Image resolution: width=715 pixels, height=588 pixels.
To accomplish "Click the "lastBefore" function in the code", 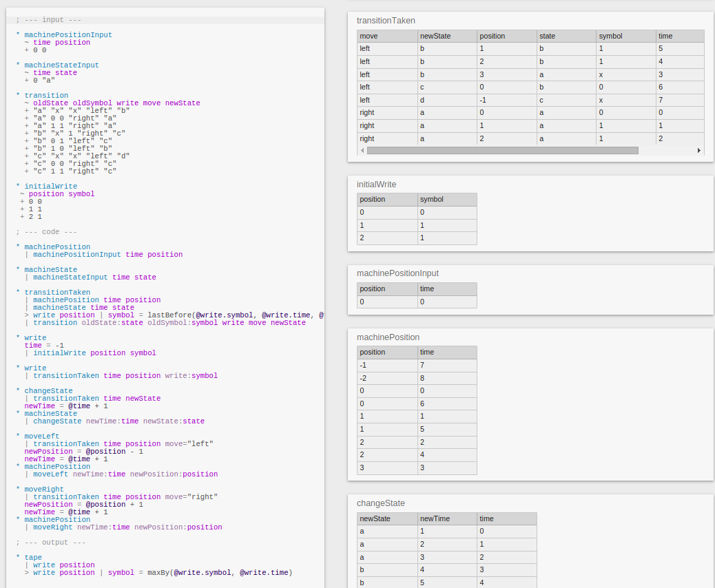I will [169, 315].
